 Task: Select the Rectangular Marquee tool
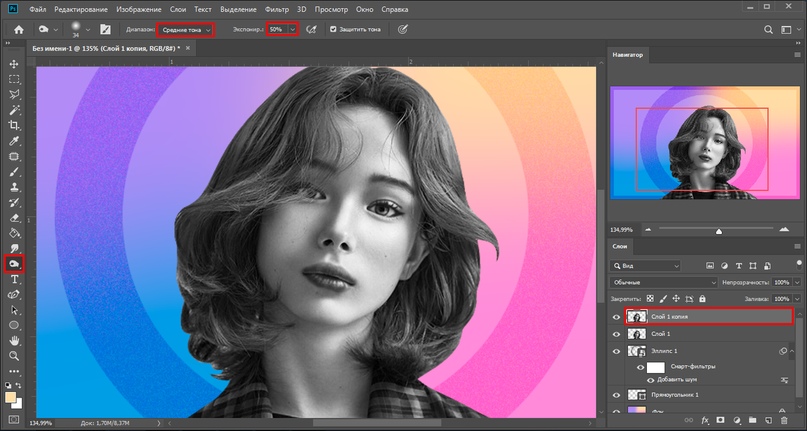point(14,79)
